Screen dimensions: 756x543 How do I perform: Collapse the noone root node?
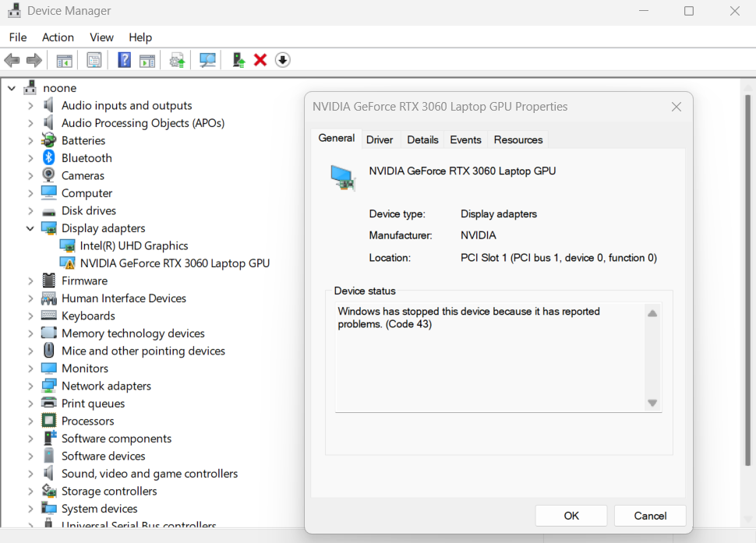click(x=12, y=88)
